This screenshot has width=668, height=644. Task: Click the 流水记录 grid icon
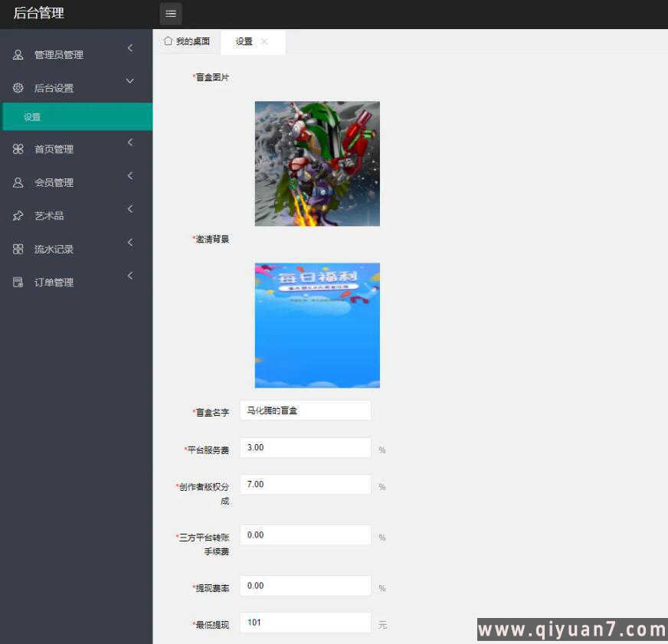[x=18, y=250]
